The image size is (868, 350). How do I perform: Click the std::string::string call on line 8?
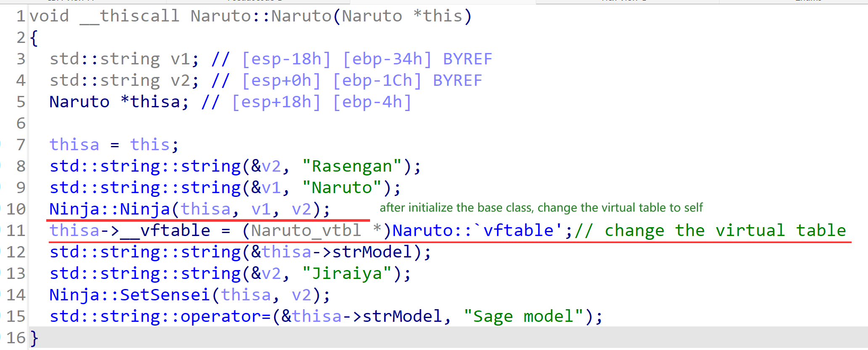(145, 166)
